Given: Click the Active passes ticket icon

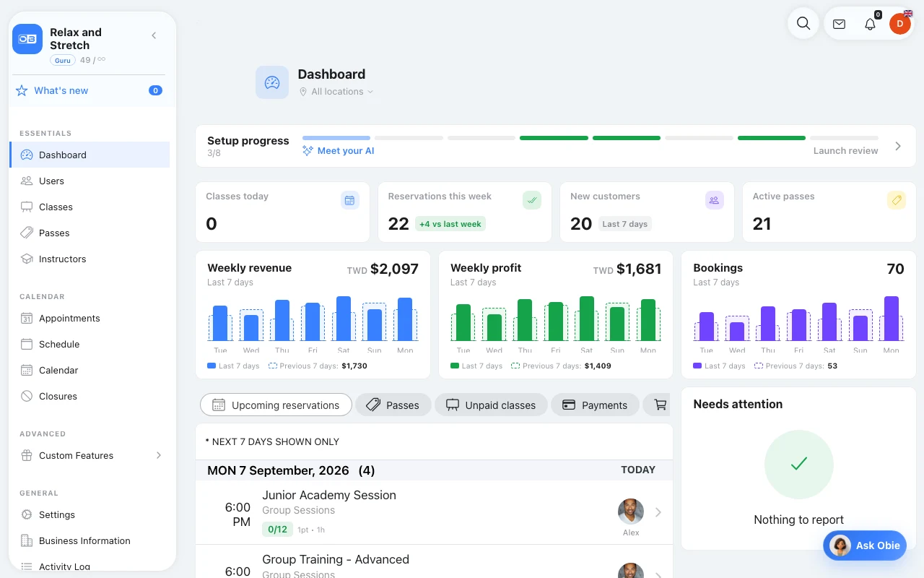Looking at the screenshot, I should [897, 200].
